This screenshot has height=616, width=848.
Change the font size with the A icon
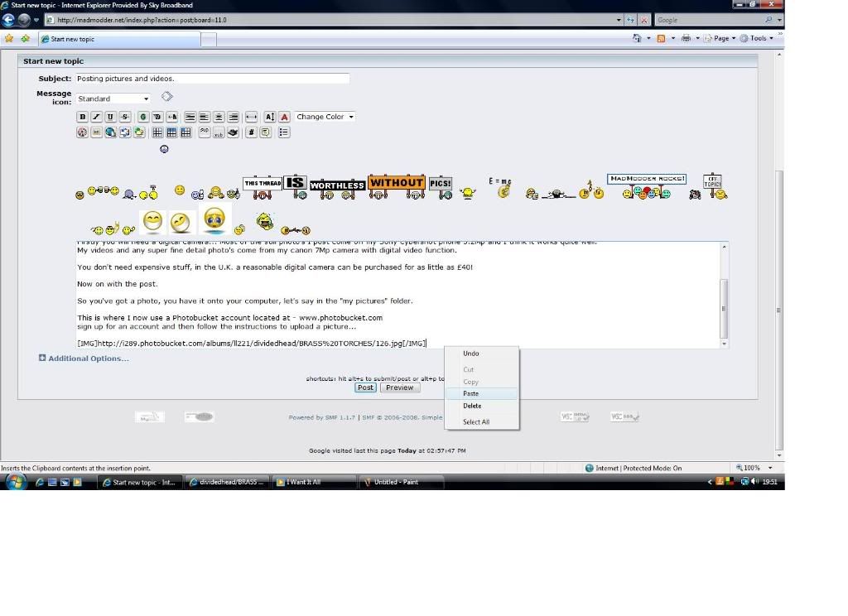click(x=269, y=117)
